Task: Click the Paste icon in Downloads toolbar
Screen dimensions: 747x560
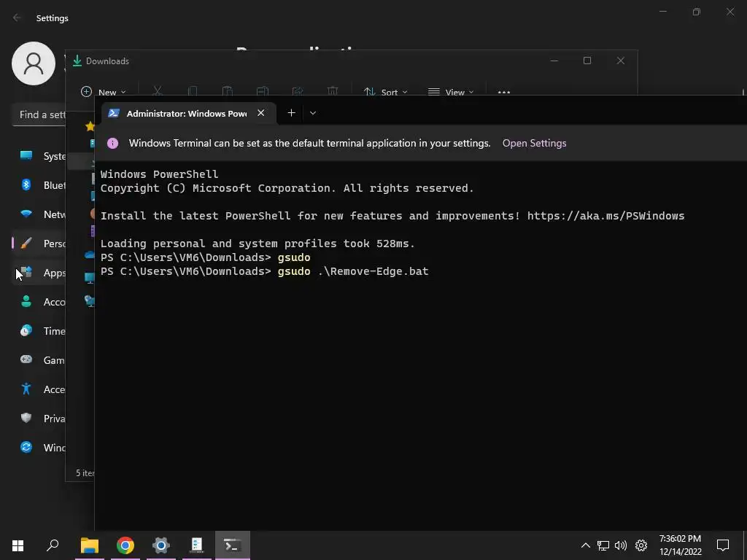Action: tap(228, 91)
